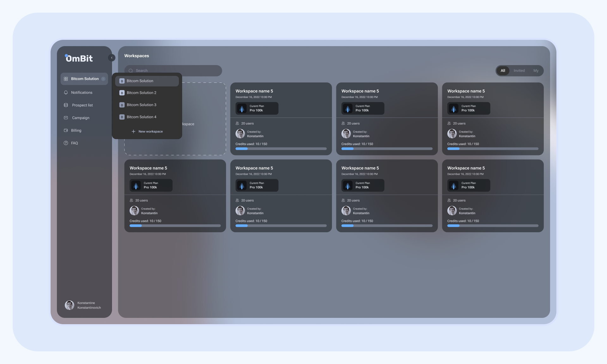The height and width of the screenshot is (364, 607).
Task: Switch filter to Invited workspaces
Action: click(519, 71)
